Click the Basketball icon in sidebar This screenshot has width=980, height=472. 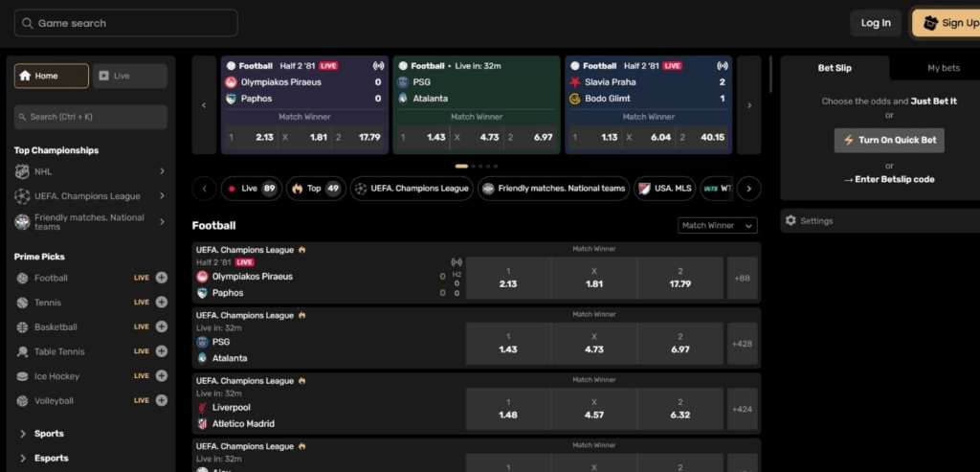point(23,327)
